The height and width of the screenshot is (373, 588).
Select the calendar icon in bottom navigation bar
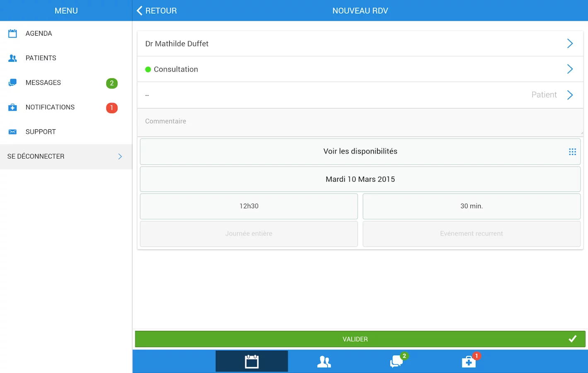point(252,361)
